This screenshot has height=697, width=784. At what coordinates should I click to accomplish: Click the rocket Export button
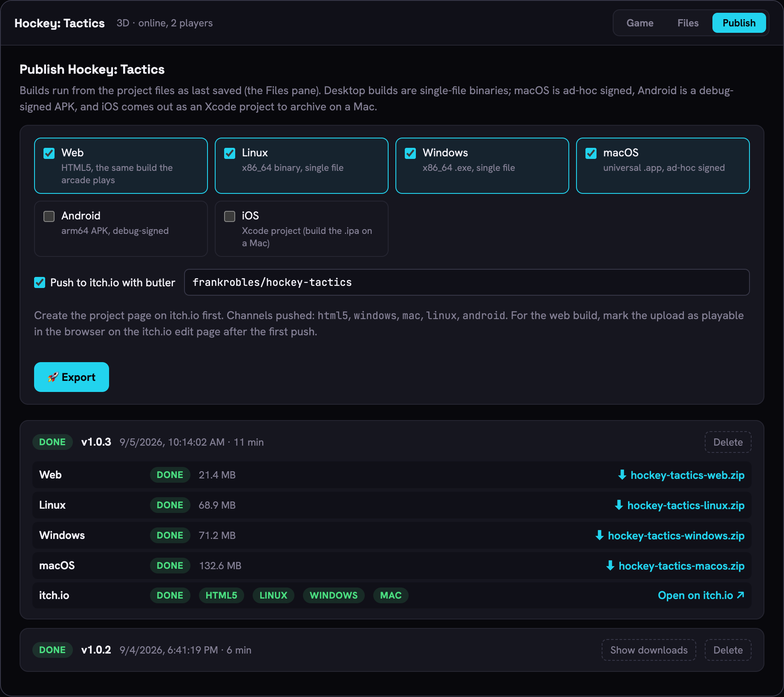(72, 377)
